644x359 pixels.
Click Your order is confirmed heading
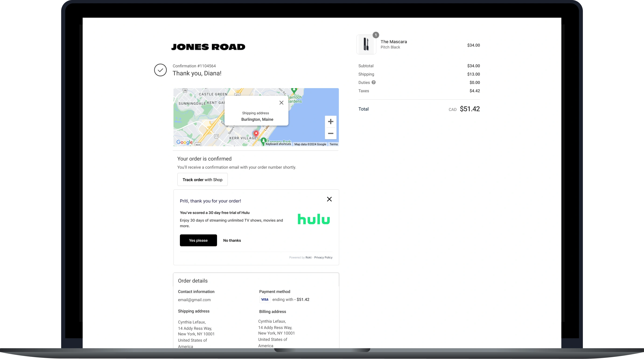pos(204,159)
